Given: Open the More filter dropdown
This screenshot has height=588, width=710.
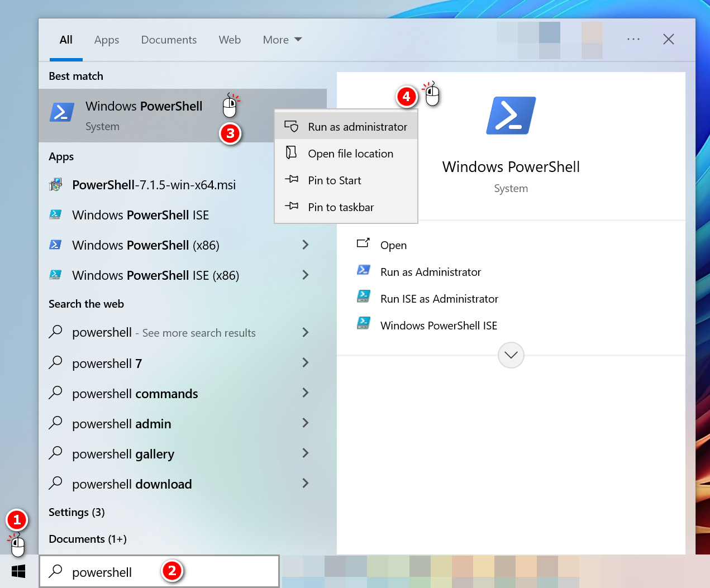Looking at the screenshot, I should [x=282, y=40].
